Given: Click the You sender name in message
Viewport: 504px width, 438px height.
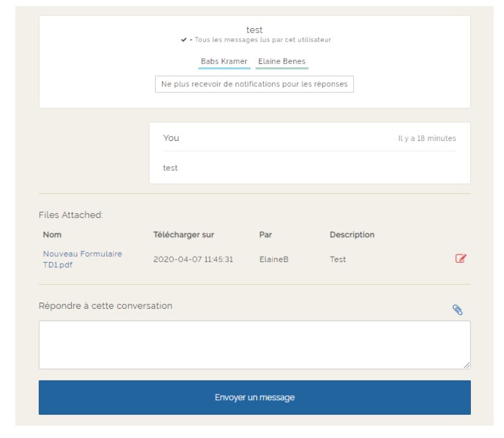Looking at the screenshot, I should (171, 138).
